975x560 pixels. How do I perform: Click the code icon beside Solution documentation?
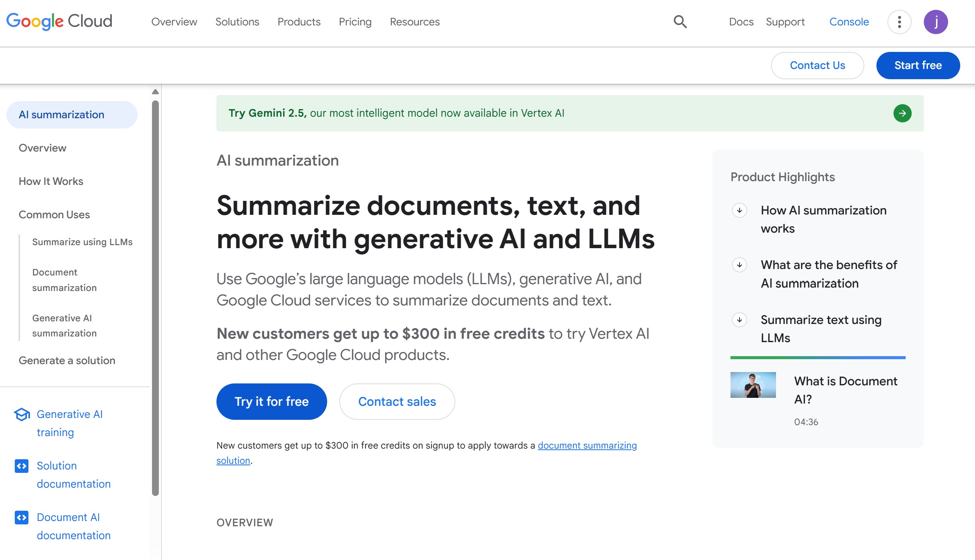click(22, 466)
